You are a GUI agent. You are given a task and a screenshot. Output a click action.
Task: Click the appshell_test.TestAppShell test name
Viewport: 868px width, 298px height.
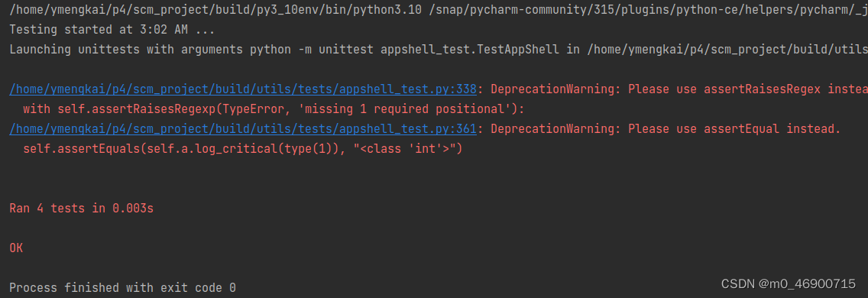click(x=471, y=50)
